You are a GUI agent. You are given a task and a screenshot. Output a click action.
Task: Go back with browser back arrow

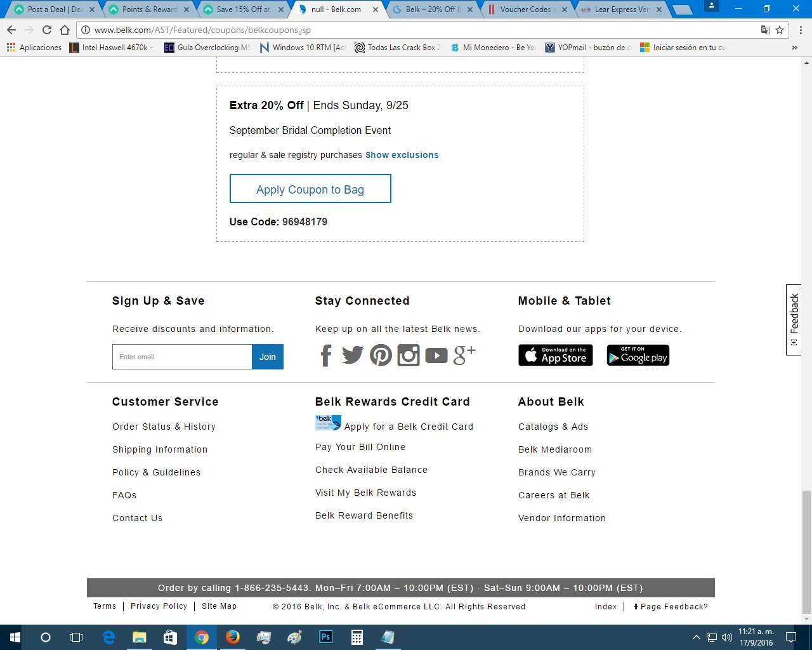pos(11,30)
